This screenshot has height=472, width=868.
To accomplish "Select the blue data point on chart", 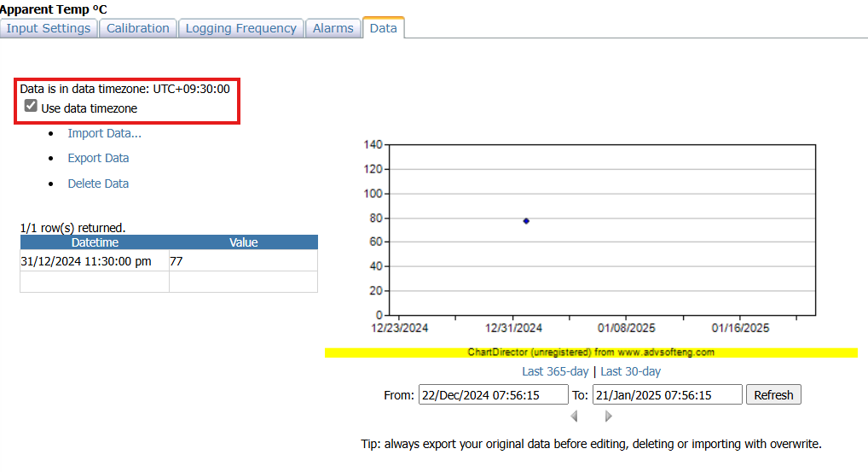I will [526, 221].
